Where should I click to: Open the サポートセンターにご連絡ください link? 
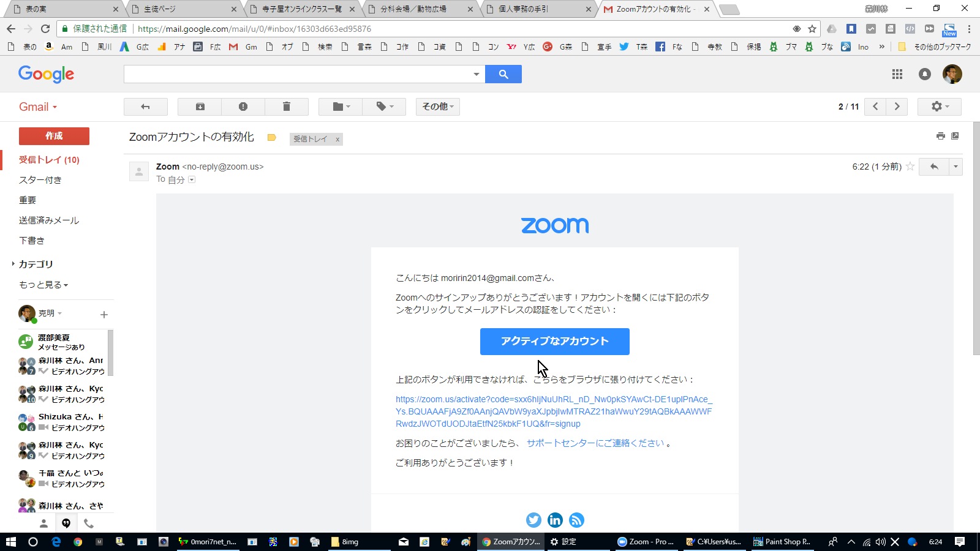click(595, 443)
